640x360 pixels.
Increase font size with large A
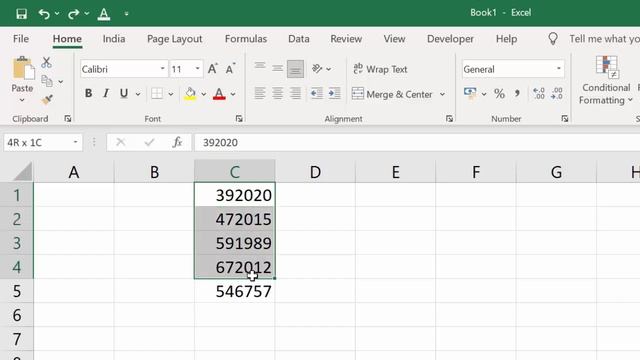coord(213,69)
